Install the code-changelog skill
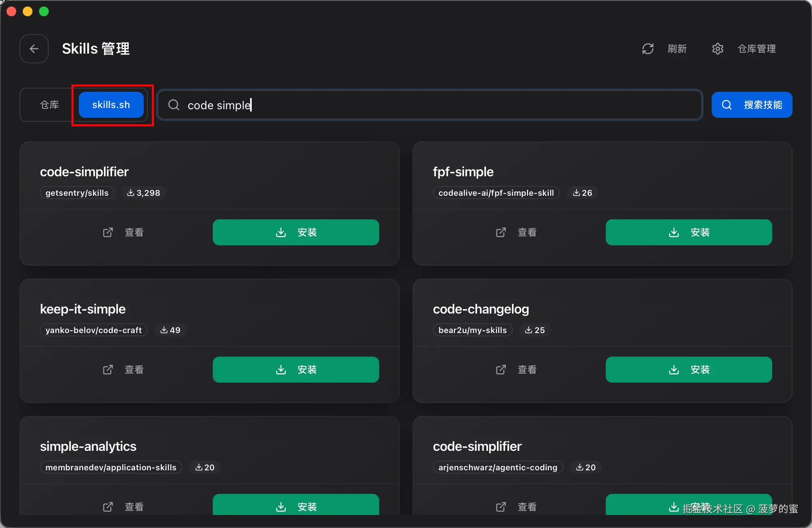Image resolution: width=812 pixels, height=528 pixels. pos(689,370)
